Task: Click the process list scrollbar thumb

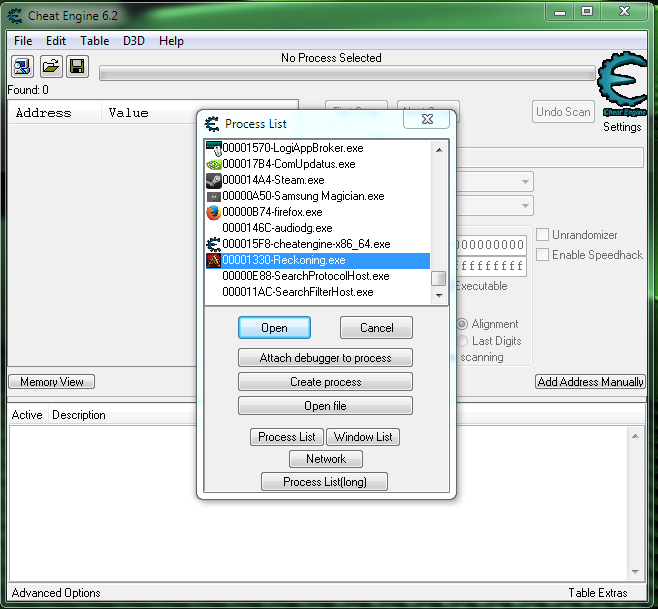Action: click(x=439, y=278)
